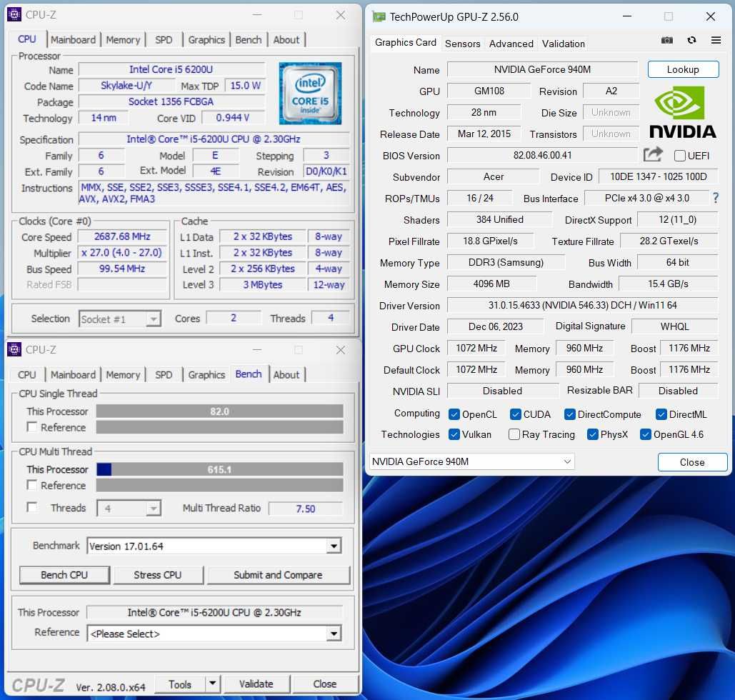The width and height of the screenshot is (735, 700).
Task: Click the Close button in CPU-Z footer
Action: tap(325, 684)
